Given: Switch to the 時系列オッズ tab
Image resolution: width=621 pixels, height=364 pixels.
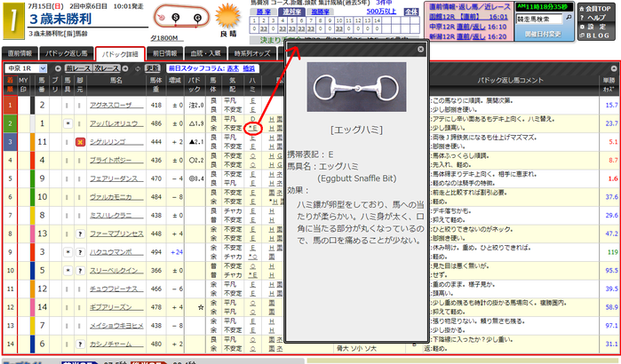Looking at the screenshot, I should pos(252,53).
